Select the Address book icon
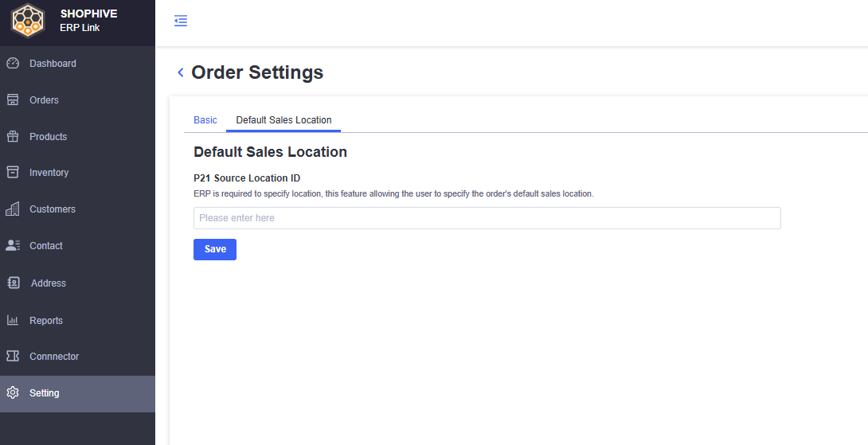This screenshot has height=445, width=868. tap(14, 283)
